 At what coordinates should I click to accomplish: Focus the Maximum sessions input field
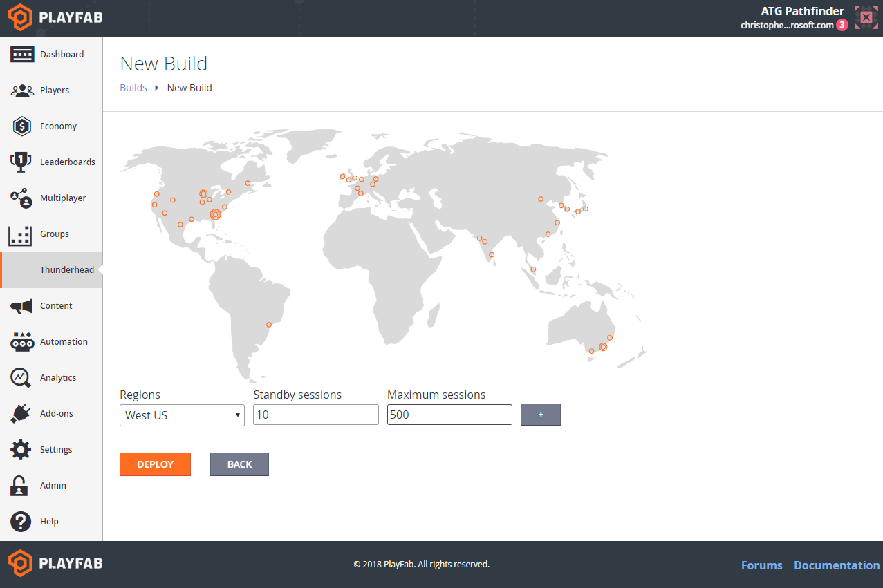(x=449, y=415)
